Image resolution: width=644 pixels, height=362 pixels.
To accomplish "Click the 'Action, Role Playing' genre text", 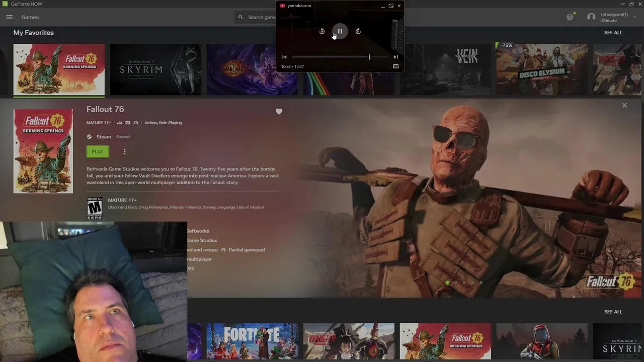I will pyautogui.click(x=163, y=123).
